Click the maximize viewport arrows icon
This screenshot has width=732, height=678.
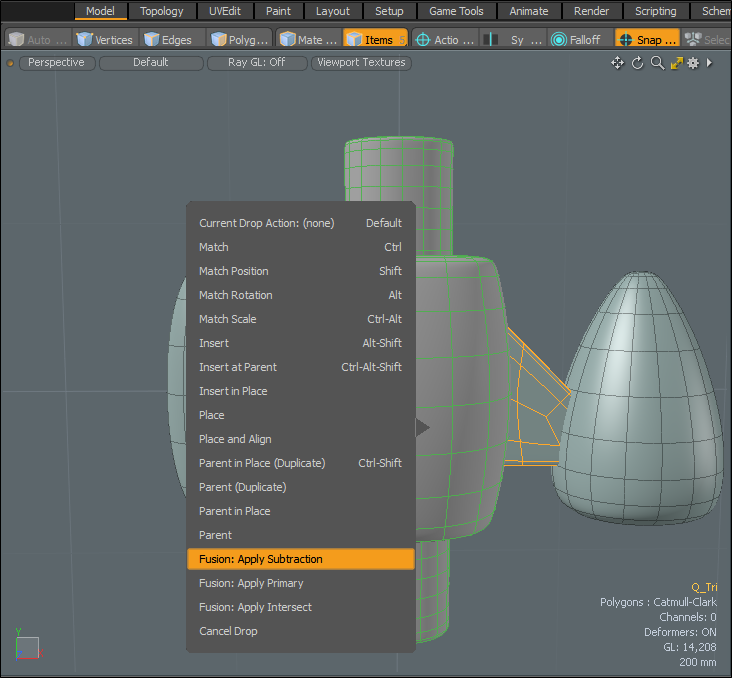pyautogui.click(x=676, y=63)
